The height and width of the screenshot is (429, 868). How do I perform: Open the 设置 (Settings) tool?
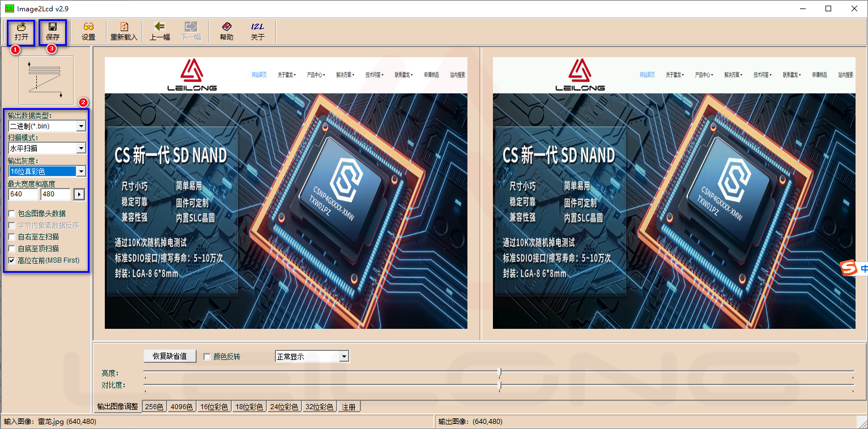point(90,31)
